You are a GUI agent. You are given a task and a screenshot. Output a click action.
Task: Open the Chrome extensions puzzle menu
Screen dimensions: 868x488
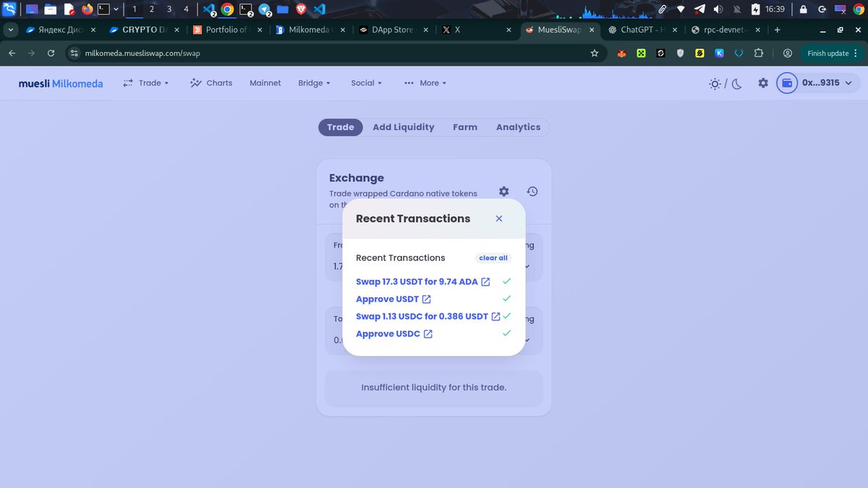pyautogui.click(x=758, y=53)
